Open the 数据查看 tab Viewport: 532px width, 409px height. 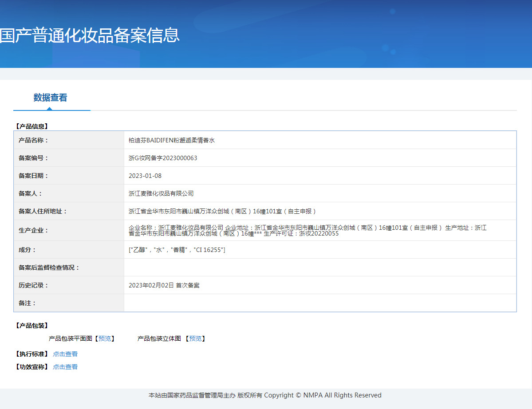pos(50,98)
